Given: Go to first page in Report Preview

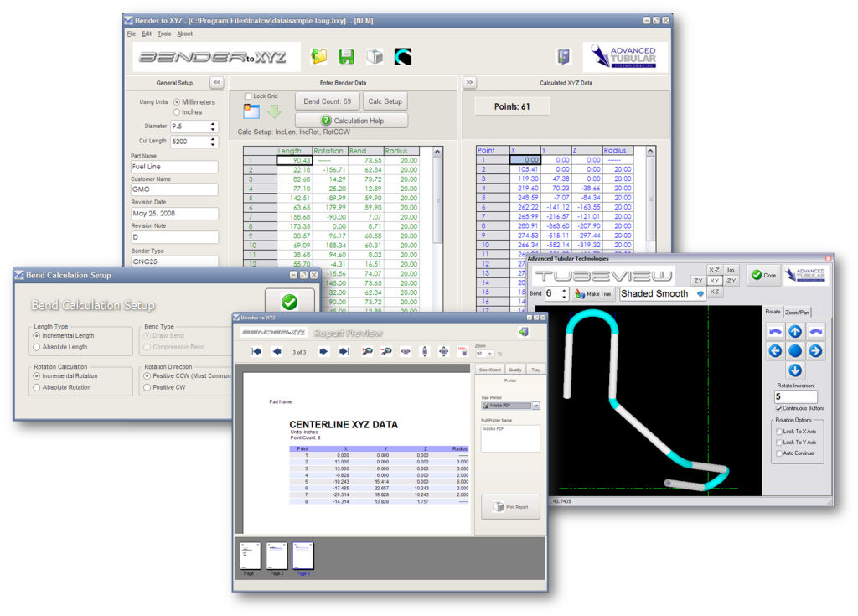Looking at the screenshot, I should (x=256, y=352).
